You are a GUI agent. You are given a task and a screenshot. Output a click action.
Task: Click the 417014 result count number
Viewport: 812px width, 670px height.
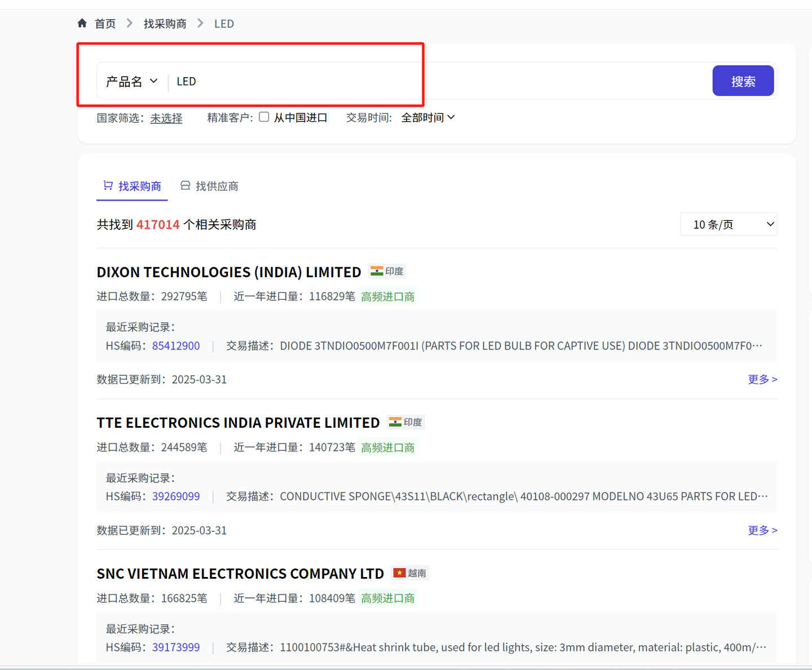click(158, 224)
